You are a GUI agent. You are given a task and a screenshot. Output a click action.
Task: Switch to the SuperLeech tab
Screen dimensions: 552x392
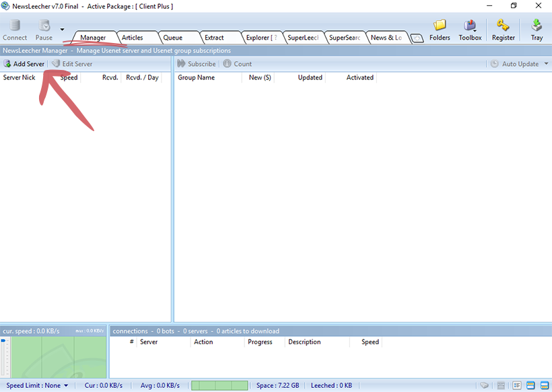click(303, 38)
